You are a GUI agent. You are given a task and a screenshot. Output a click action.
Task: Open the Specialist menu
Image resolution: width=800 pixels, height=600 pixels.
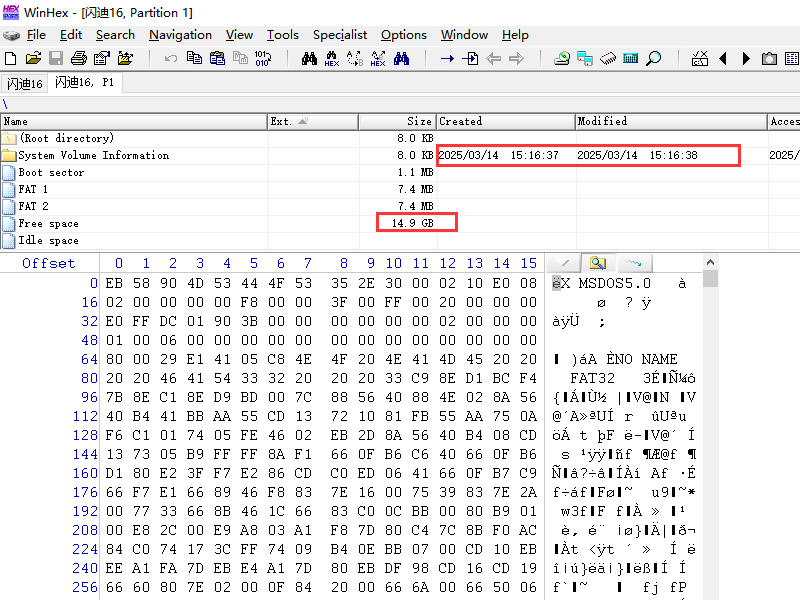340,35
